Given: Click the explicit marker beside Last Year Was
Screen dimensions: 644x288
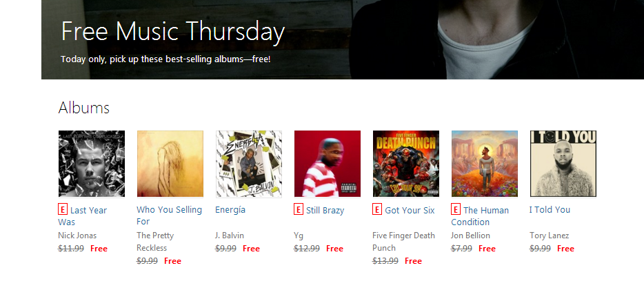Looking at the screenshot, I should [63, 209].
